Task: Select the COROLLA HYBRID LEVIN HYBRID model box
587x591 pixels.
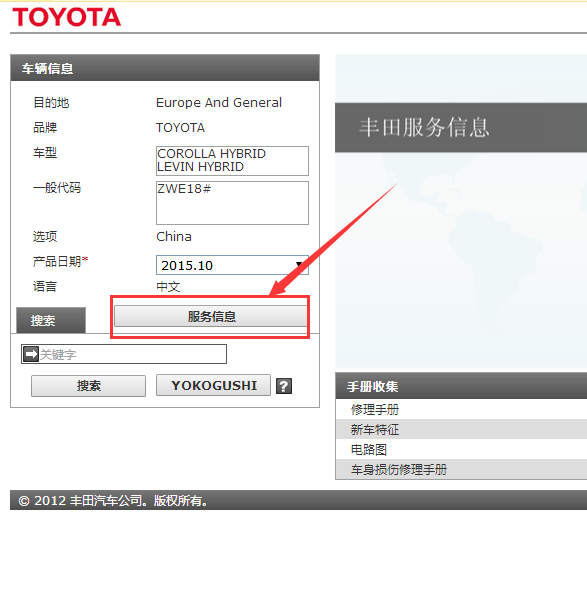Action: (x=232, y=161)
